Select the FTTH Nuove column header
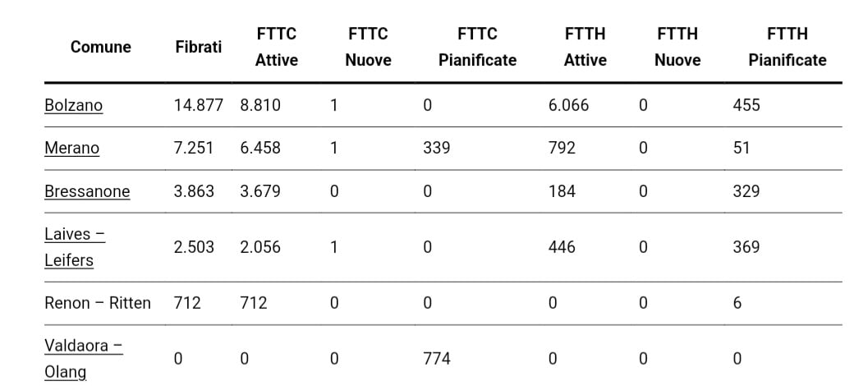Viewport: 868px width, 390px height. [677, 47]
